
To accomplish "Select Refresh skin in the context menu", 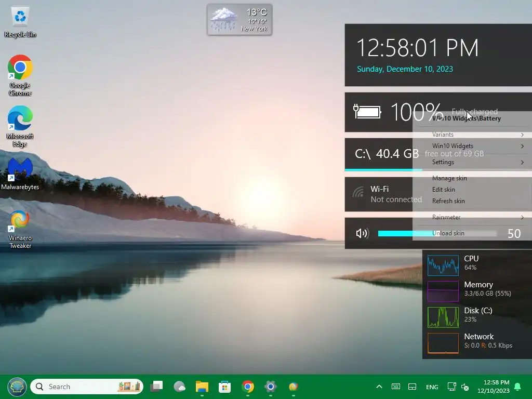I will point(472,201).
